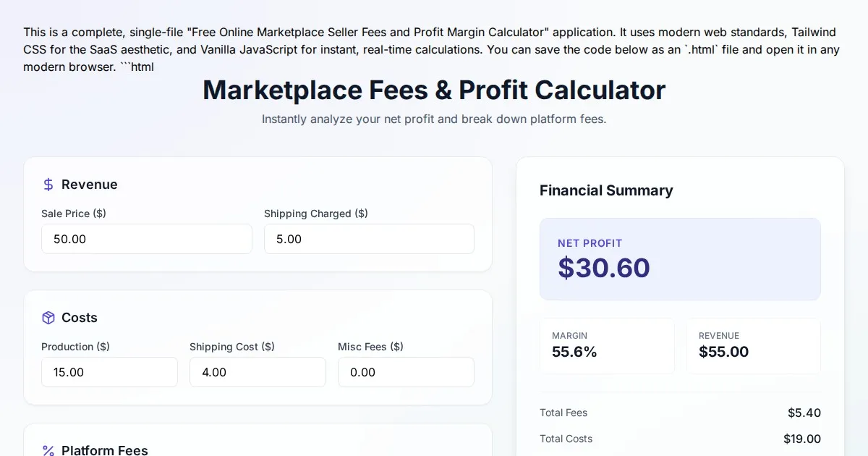Click the Platform Fees section heading
868x456 pixels.
[x=105, y=449]
